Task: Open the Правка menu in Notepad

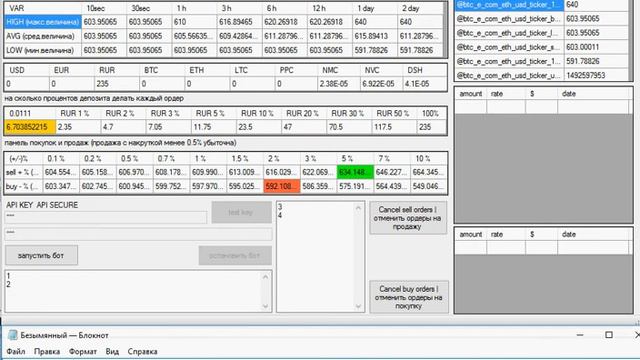Action: coord(47,351)
